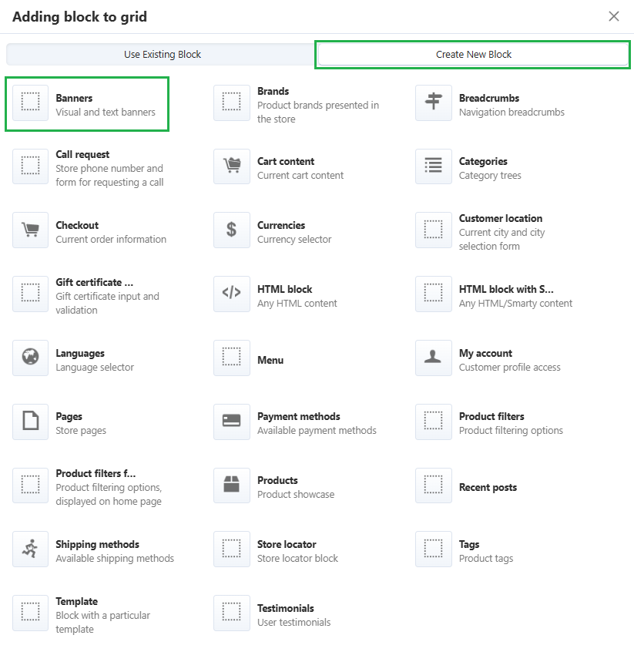
Task: Pick the Currencies block title
Action: 281,226
